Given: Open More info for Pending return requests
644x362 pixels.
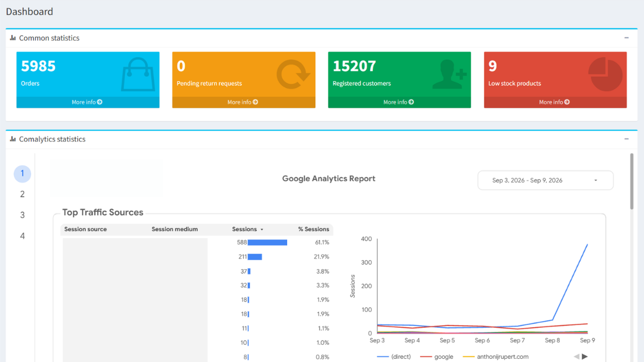Looking at the screenshot, I should 243,102.
